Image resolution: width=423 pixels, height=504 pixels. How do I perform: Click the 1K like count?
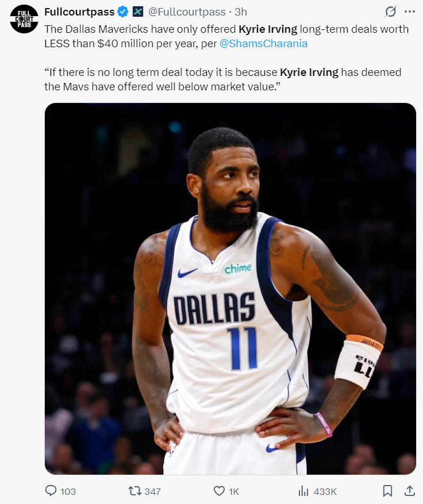pyautogui.click(x=234, y=491)
